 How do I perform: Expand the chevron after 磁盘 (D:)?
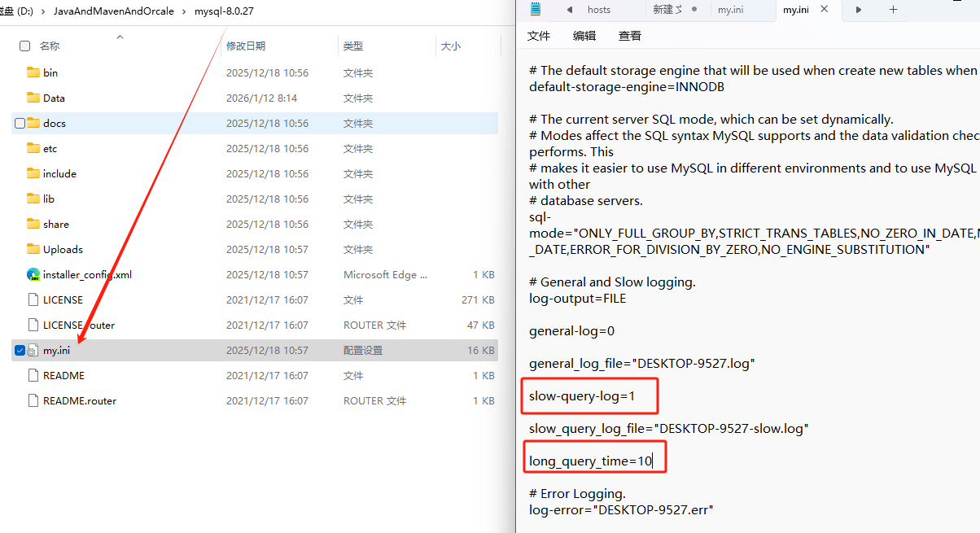[x=44, y=11]
